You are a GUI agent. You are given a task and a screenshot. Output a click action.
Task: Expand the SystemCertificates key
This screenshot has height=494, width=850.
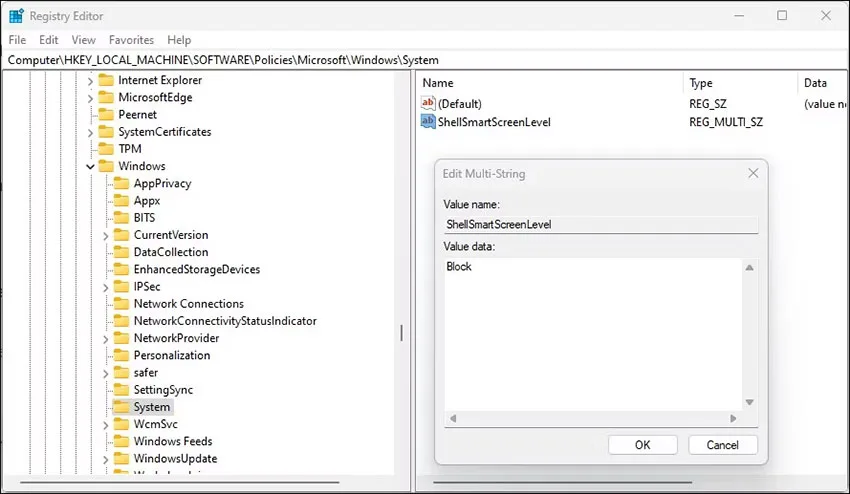(91, 132)
